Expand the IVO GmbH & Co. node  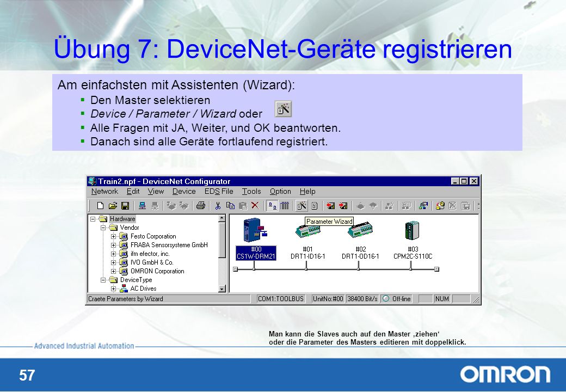[113, 262]
